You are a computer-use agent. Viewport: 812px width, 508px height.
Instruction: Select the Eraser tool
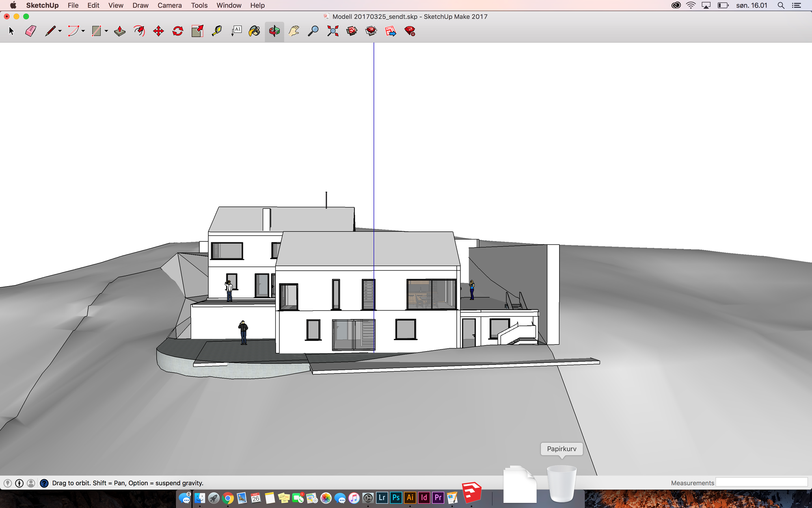[30, 31]
